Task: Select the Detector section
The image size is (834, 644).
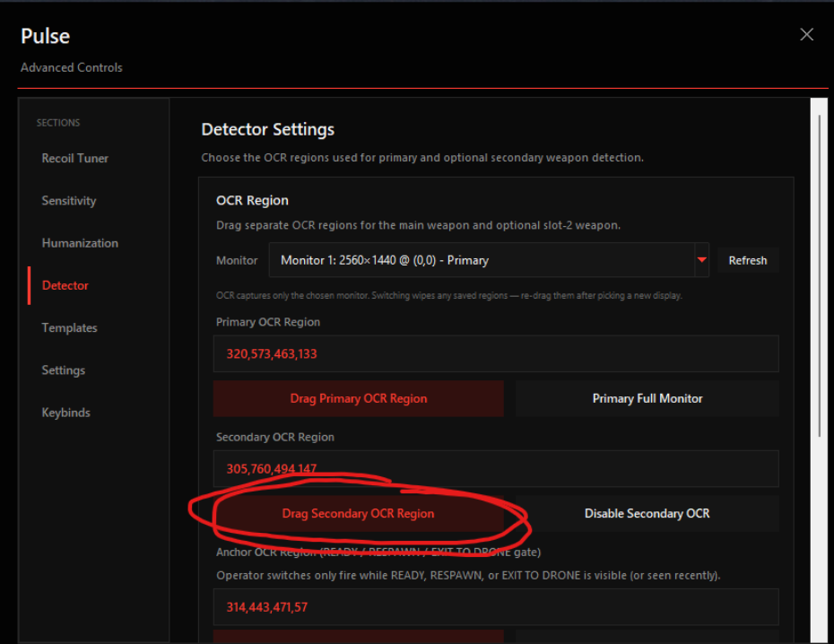Action: coord(65,285)
